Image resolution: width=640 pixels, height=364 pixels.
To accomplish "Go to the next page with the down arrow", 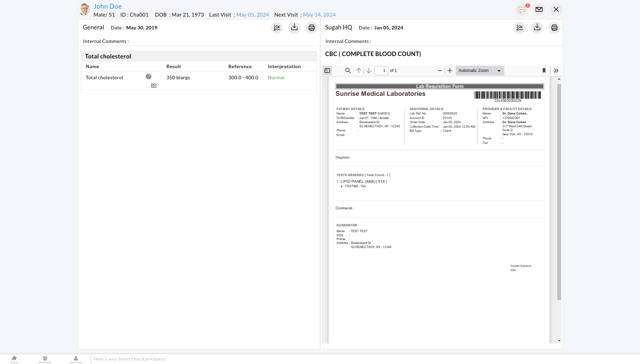I will pos(369,70).
